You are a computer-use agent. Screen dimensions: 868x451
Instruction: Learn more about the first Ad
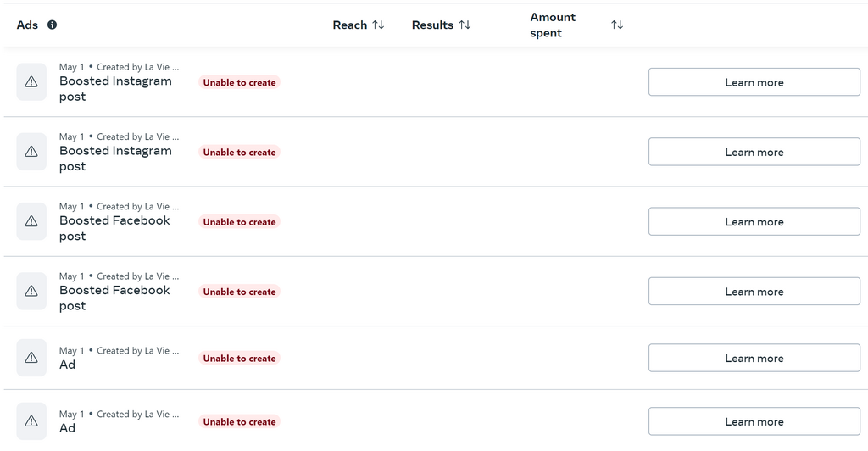(x=754, y=358)
